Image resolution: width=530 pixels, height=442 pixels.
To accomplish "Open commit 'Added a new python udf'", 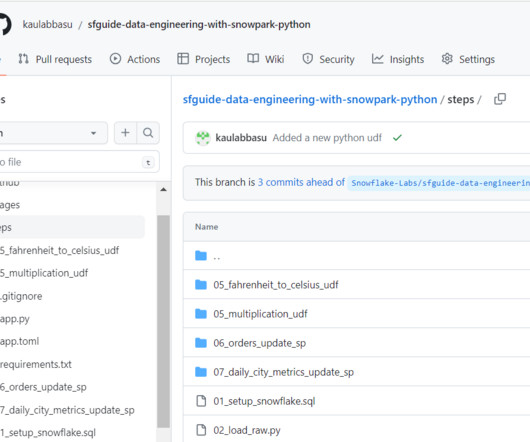I will 327,138.
